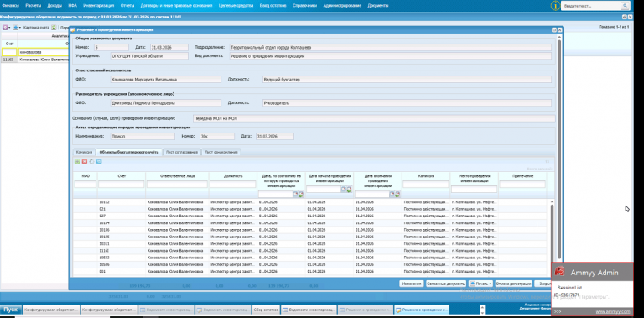Open the Ввод остатков menu

[x=273, y=6]
